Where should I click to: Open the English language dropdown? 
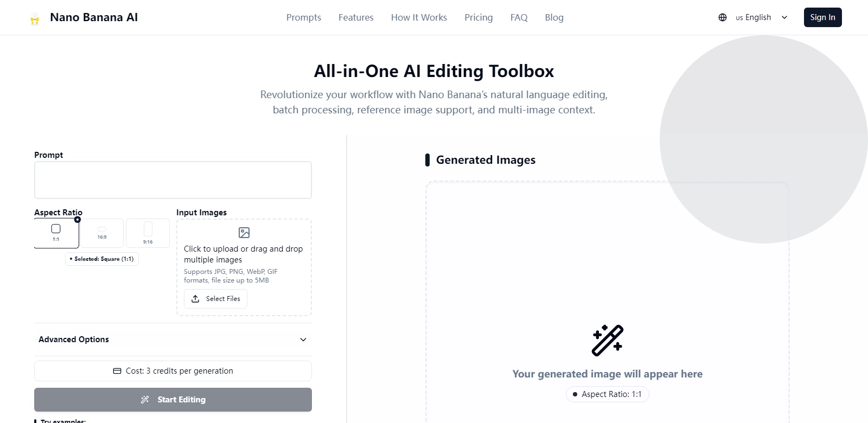pyautogui.click(x=758, y=17)
